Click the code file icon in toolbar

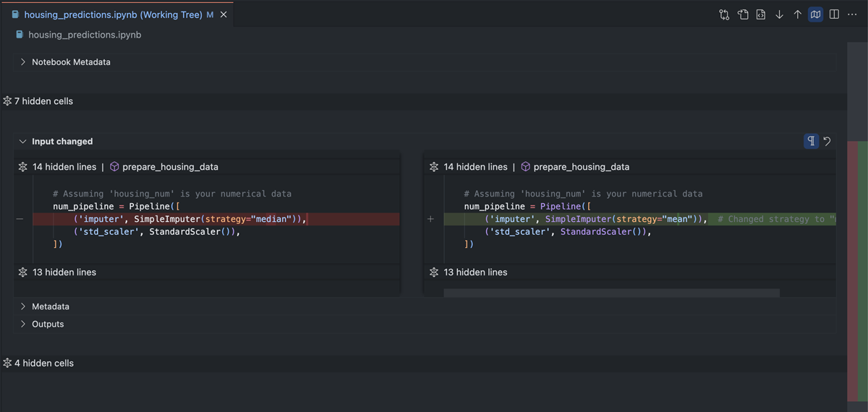point(761,14)
